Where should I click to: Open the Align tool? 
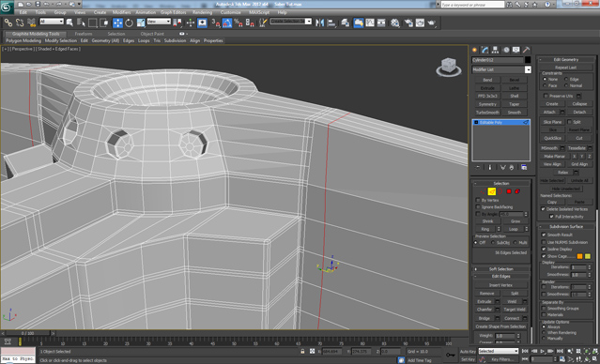331,23
